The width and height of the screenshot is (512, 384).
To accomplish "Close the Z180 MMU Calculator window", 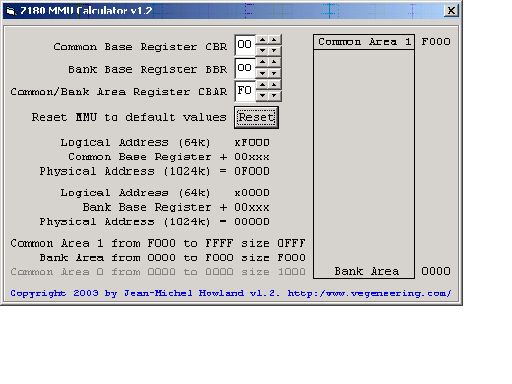I will pyautogui.click(x=451, y=11).
